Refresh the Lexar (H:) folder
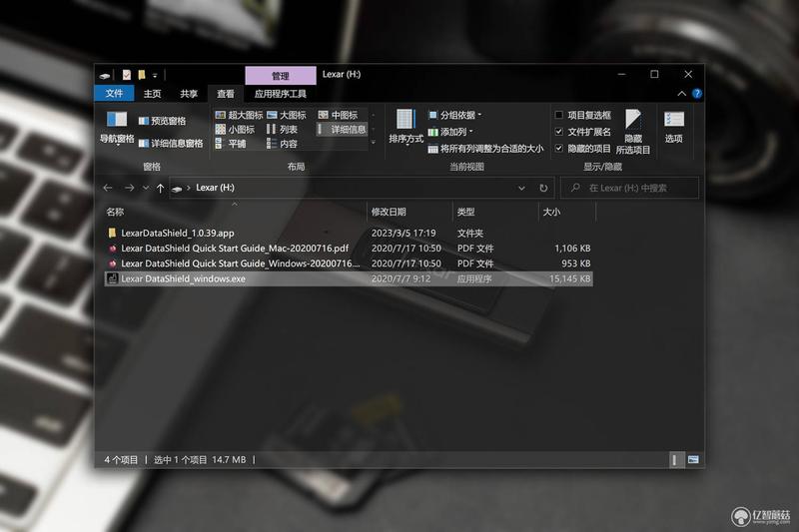This screenshot has height=532, width=799. click(x=543, y=188)
